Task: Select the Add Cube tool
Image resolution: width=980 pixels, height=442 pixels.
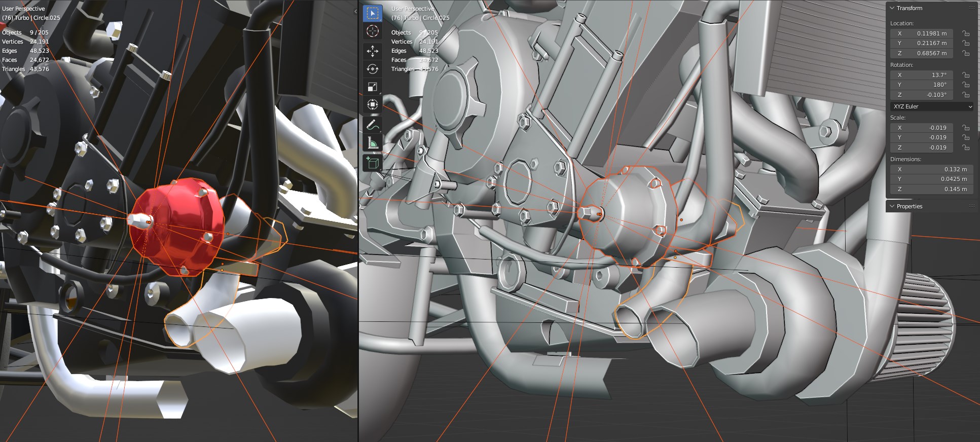Action: pos(373,163)
